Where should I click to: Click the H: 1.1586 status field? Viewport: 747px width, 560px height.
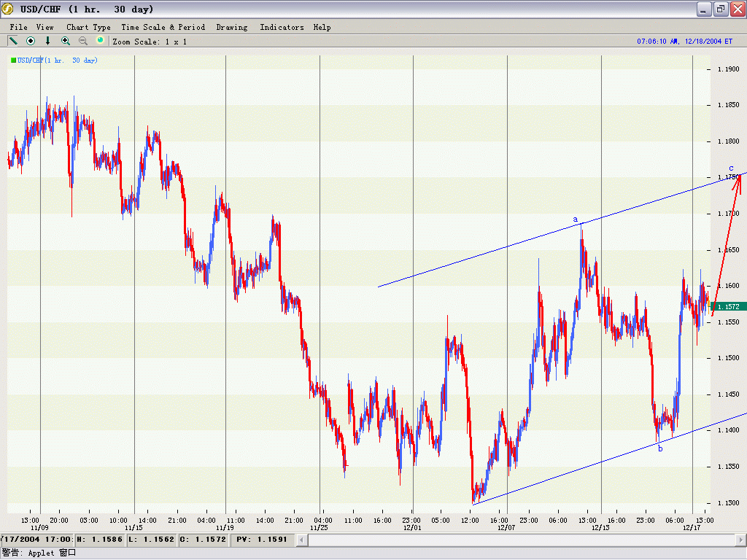click(99, 540)
